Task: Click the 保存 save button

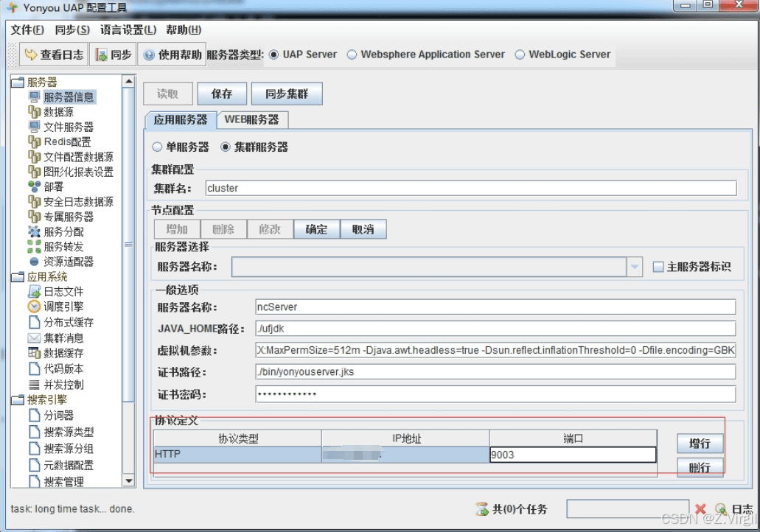Action: 222,94
